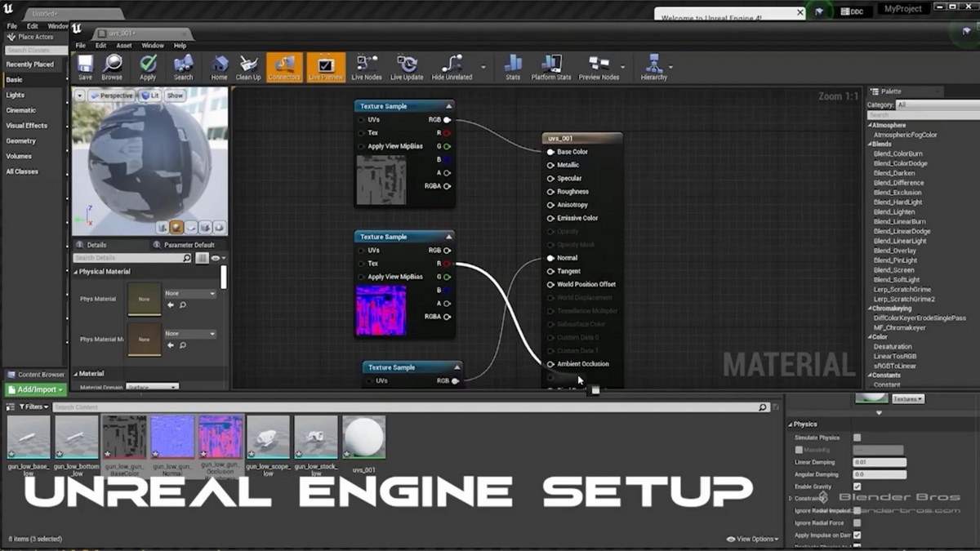Click the Linear Damping value field

pos(880,462)
